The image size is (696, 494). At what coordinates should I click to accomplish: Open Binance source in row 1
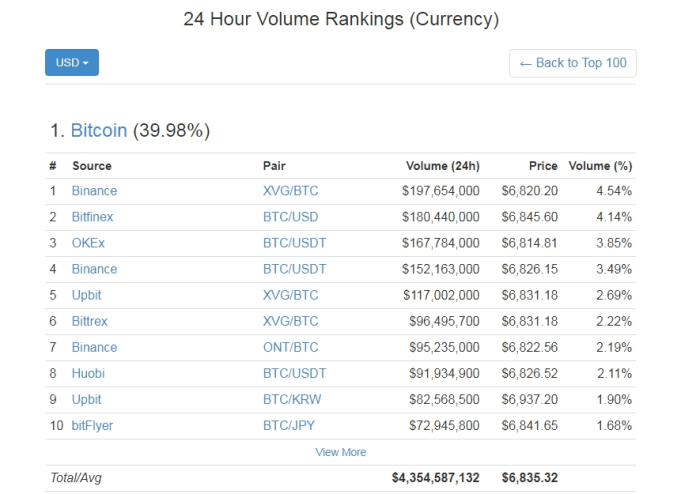[x=95, y=191]
